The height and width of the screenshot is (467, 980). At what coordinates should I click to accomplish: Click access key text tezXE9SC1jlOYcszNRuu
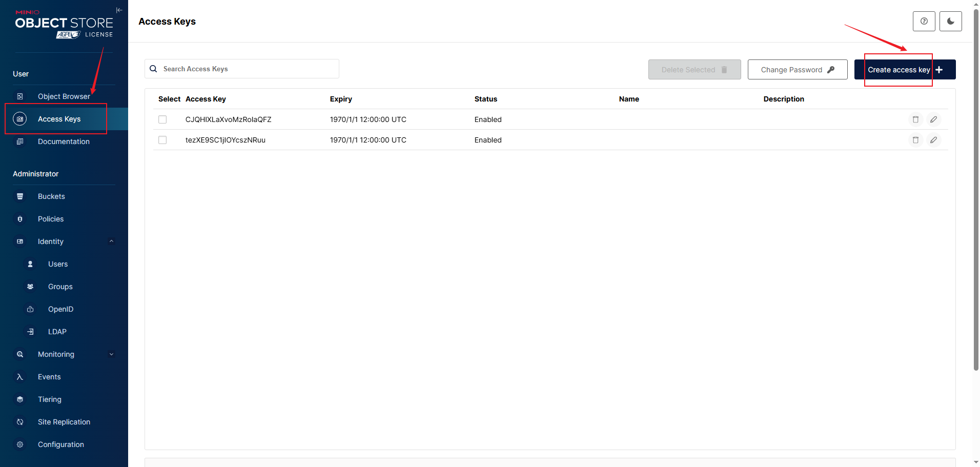[x=226, y=140]
